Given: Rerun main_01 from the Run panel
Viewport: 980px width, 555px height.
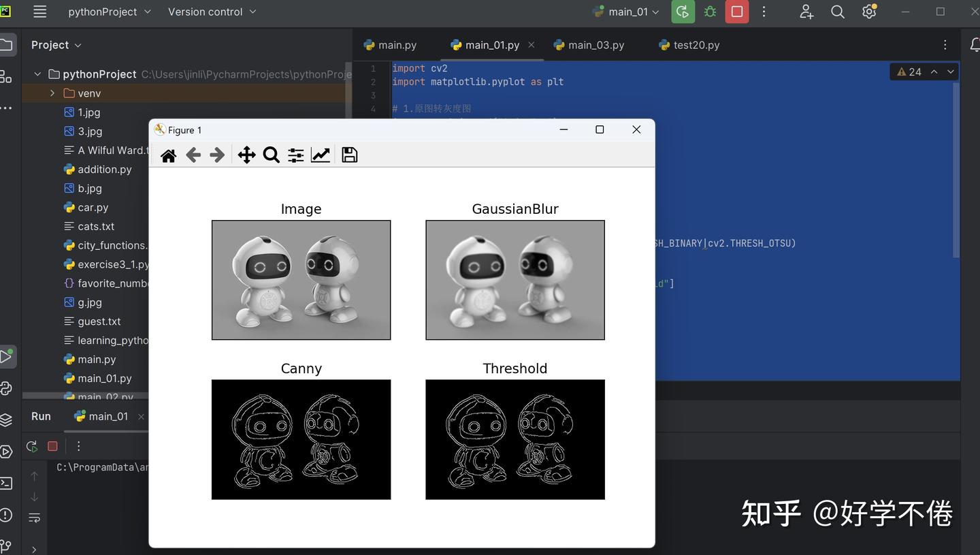Looking at the screenshot, I should pyautogui.click(x=32, y=447).
